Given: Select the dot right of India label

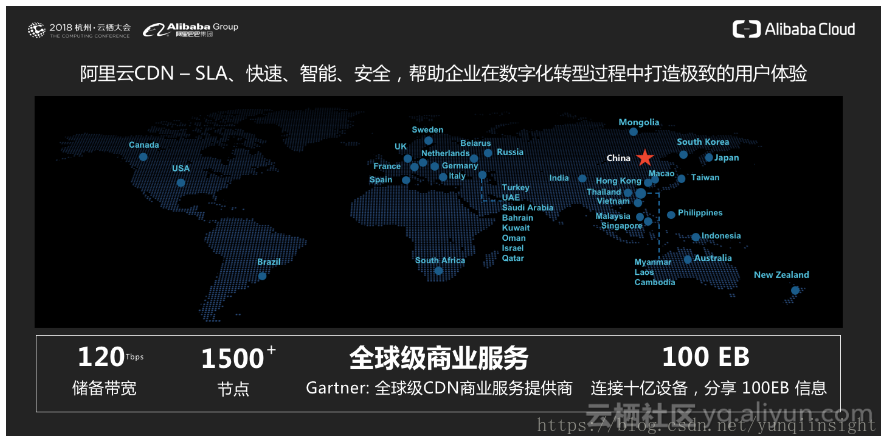Looking at the screenshot, I should click(582, 178).
